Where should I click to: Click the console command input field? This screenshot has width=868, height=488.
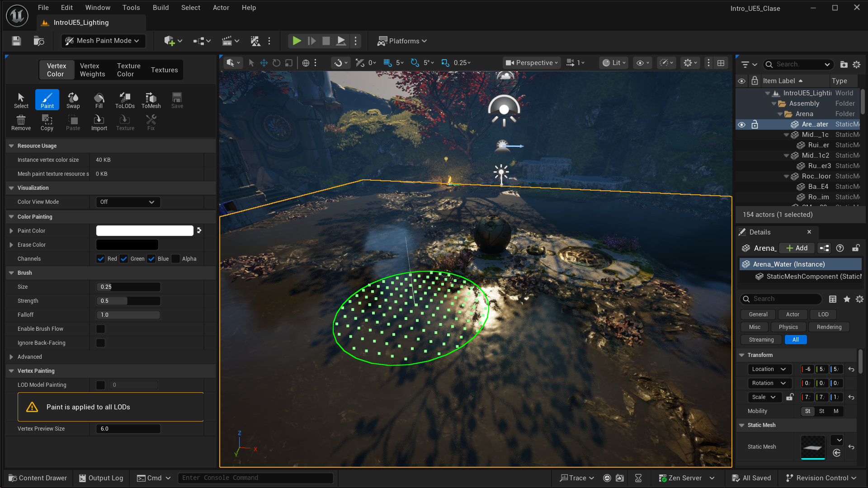(255, 478)
